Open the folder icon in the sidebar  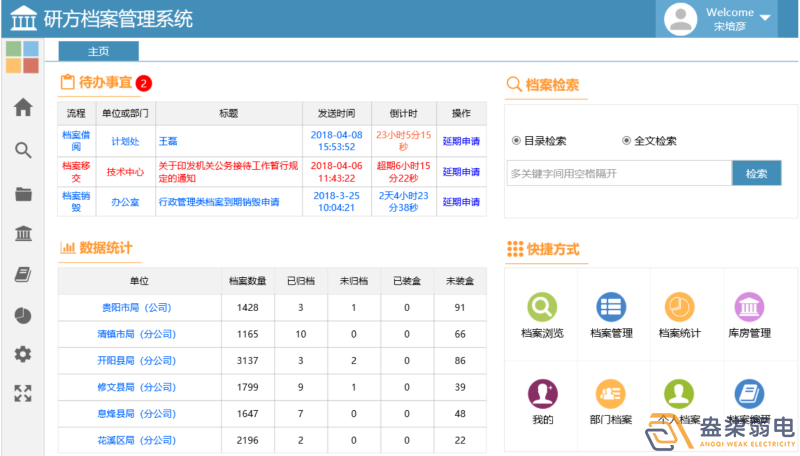point(22,193)
